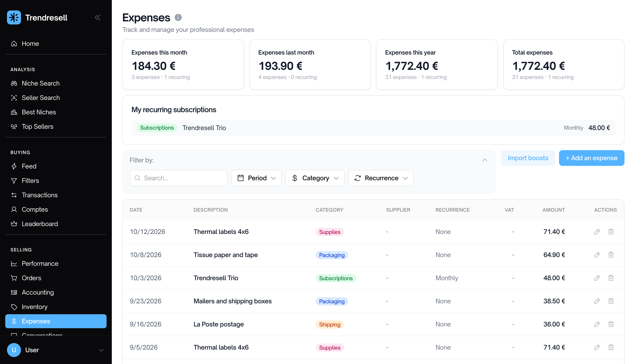
Task: Collapse the Filter by panel
Action: (x=485, y=160)
